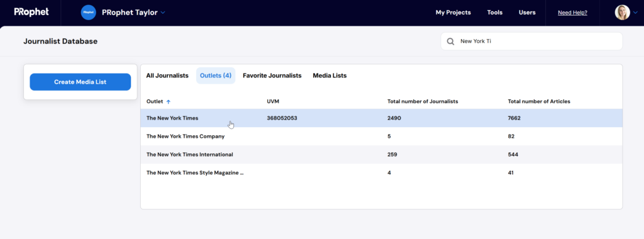Sort by the Outlet column header
Image resolution: width=644 pixels, height=239 pixels.
(x=155, y=101)
